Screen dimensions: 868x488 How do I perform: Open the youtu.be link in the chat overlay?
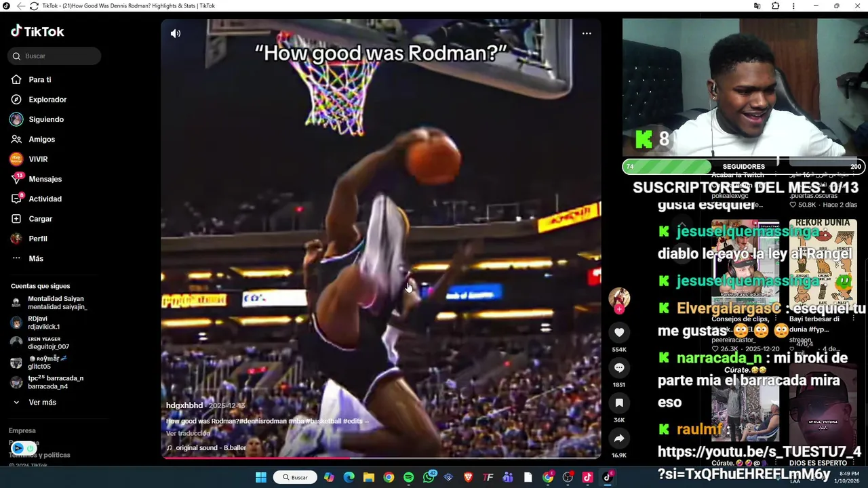point(759,462)
